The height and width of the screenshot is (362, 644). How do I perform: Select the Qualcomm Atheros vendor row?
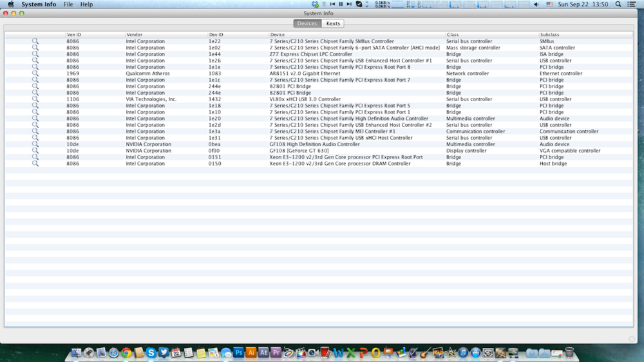click(x=147, y=73)
